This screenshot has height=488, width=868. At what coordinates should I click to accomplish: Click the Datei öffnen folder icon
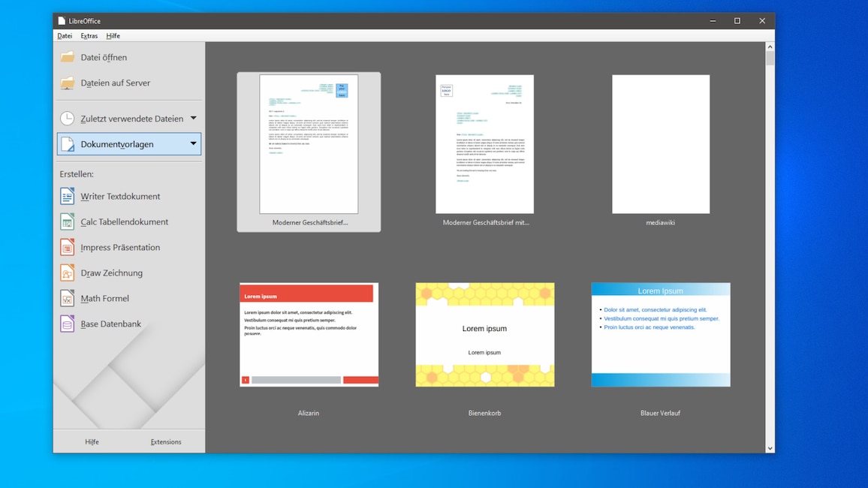click(x=67, y=57)
